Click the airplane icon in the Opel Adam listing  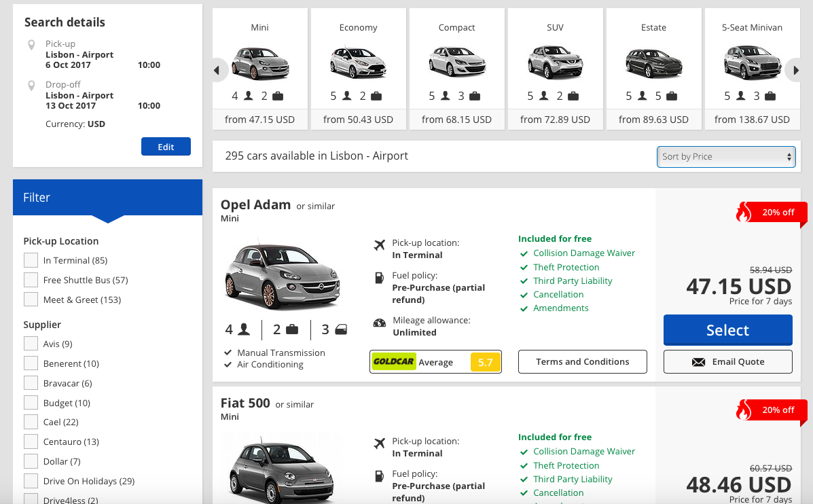(380, 245)
